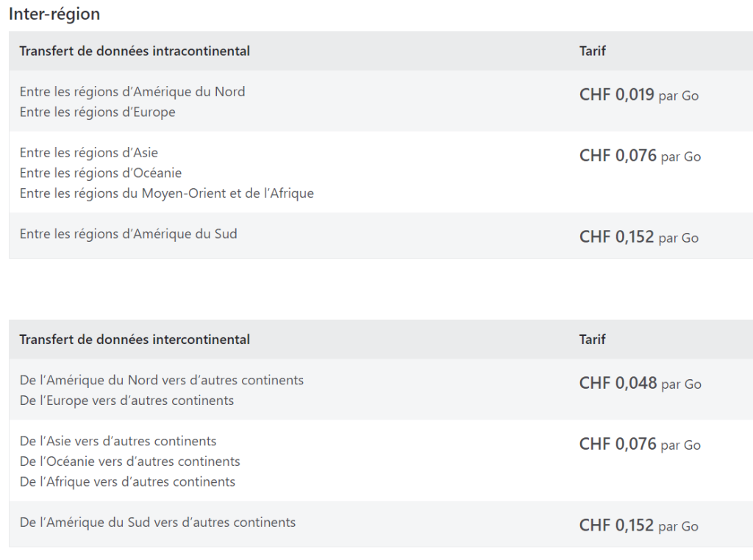
Task: Select De l'Asie vers d'autres continents
Action: [x=118, y=441]
